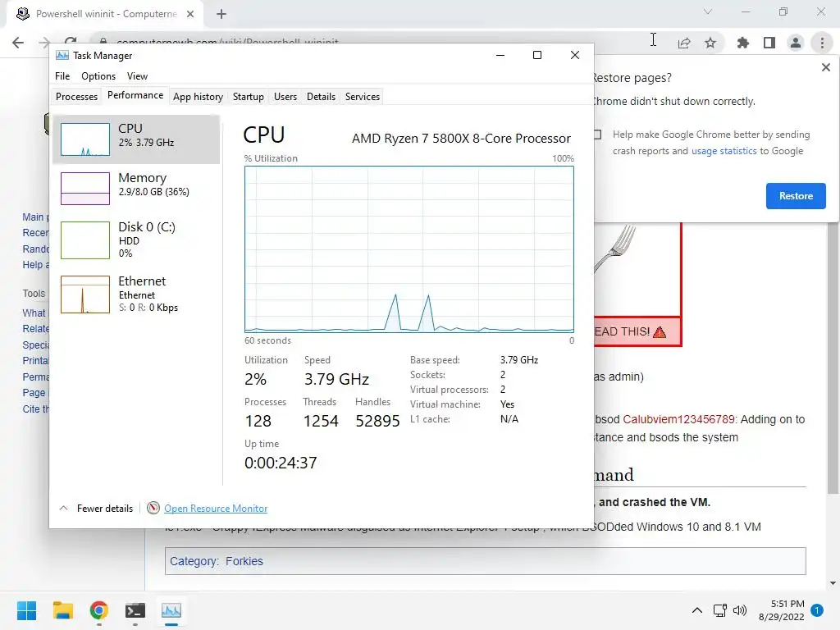Click the Chrome taskbar icon
Screen dimensions: 840x630
(x=99, y=610)
